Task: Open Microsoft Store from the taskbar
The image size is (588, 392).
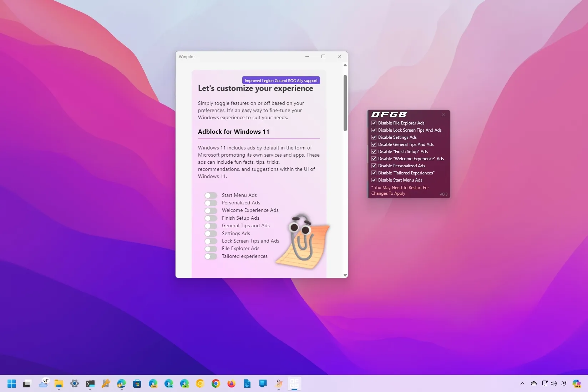Action: (x=137, y=384)
